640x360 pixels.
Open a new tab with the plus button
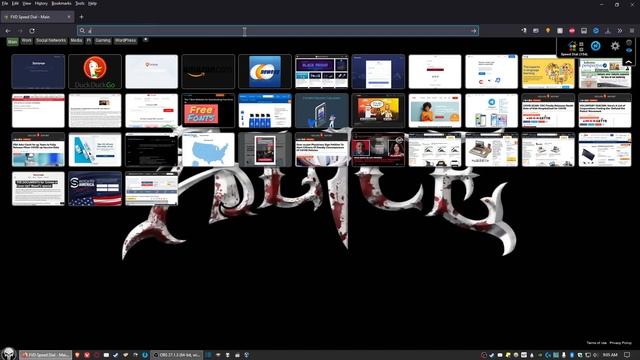[x=81, y=17]
